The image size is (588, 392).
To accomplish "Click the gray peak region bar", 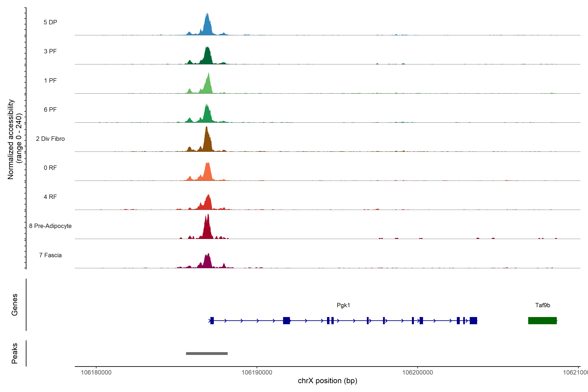I will coord(207,353).
